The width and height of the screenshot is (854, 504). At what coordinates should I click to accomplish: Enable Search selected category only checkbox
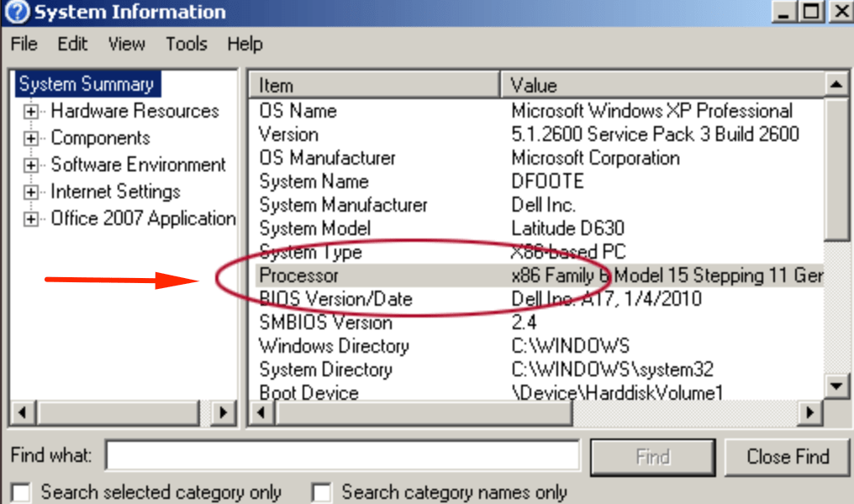pyautogui.click(x=21, y=492)
